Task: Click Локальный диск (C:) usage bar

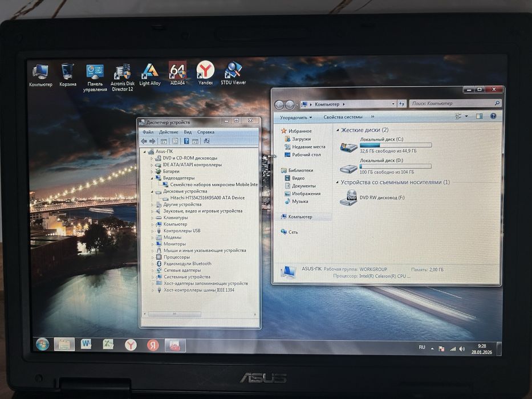Action: click(x=396, y=145)
